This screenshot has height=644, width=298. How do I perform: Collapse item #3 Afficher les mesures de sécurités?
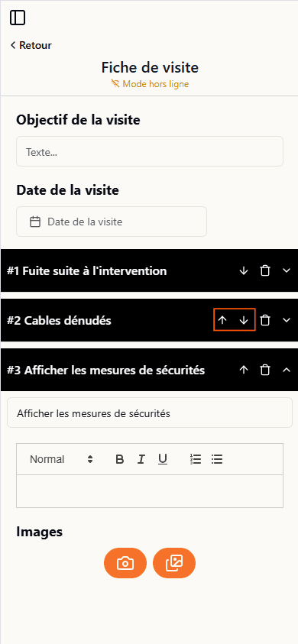(287, 370)
